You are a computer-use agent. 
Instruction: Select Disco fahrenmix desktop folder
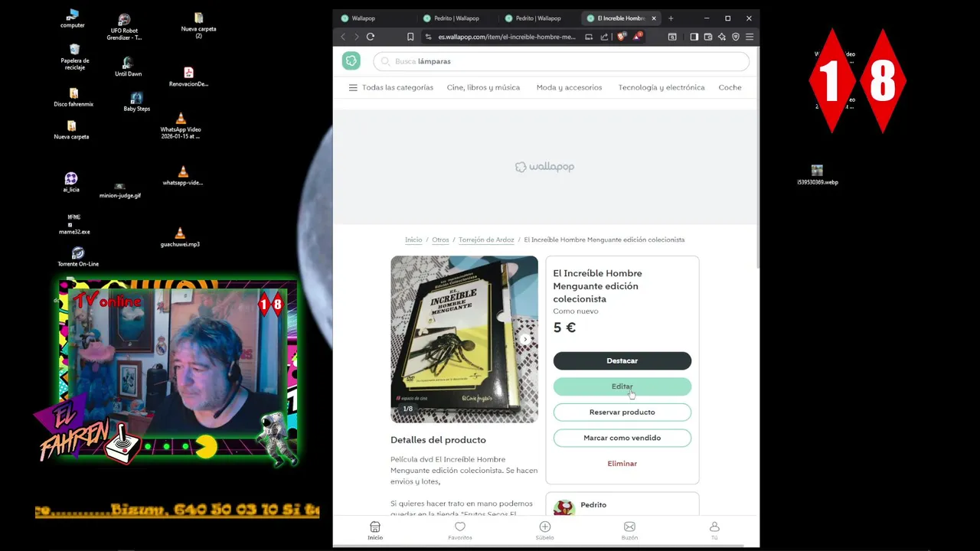[x=73, y=97]
